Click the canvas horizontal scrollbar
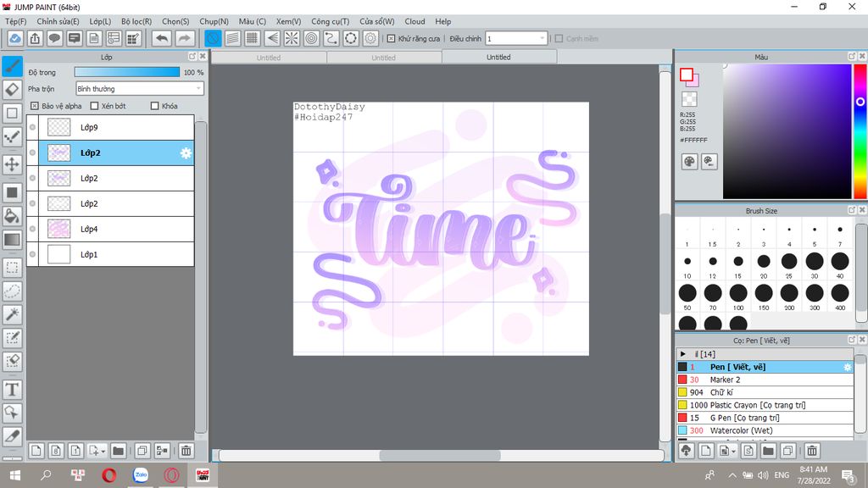This screenshot has height=488, width=868. coord(441,455)
